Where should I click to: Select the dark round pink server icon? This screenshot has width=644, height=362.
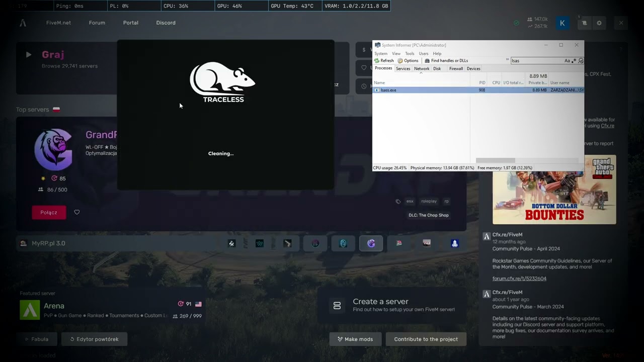pyautogui.click(x=315, y=243)
